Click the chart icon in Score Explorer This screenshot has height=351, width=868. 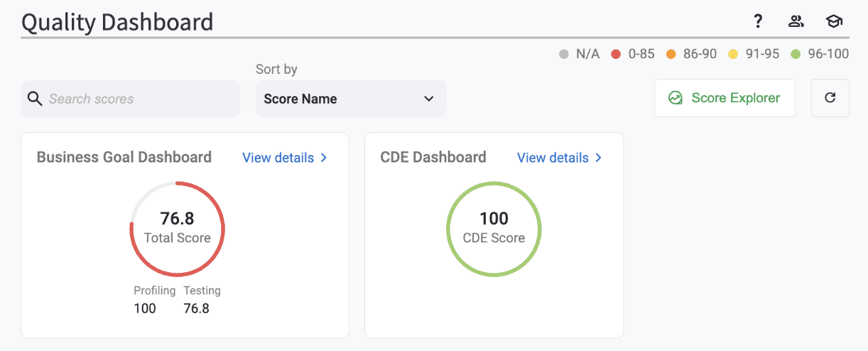click(x=676, y=98)
